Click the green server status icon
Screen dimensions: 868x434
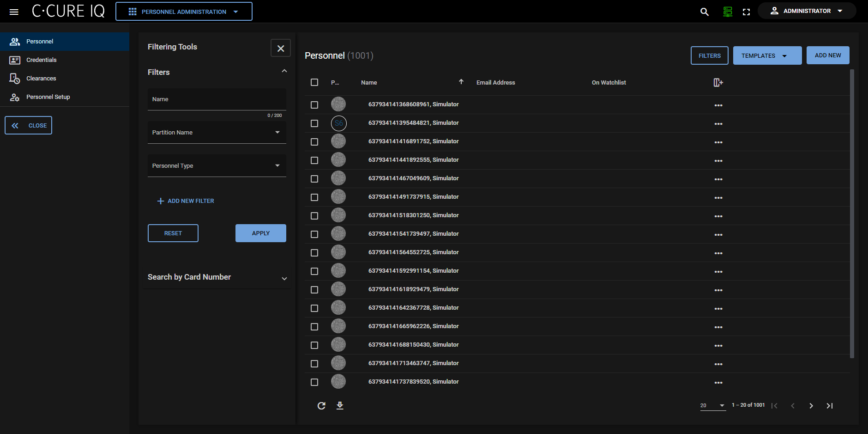[x=727, y=12]
